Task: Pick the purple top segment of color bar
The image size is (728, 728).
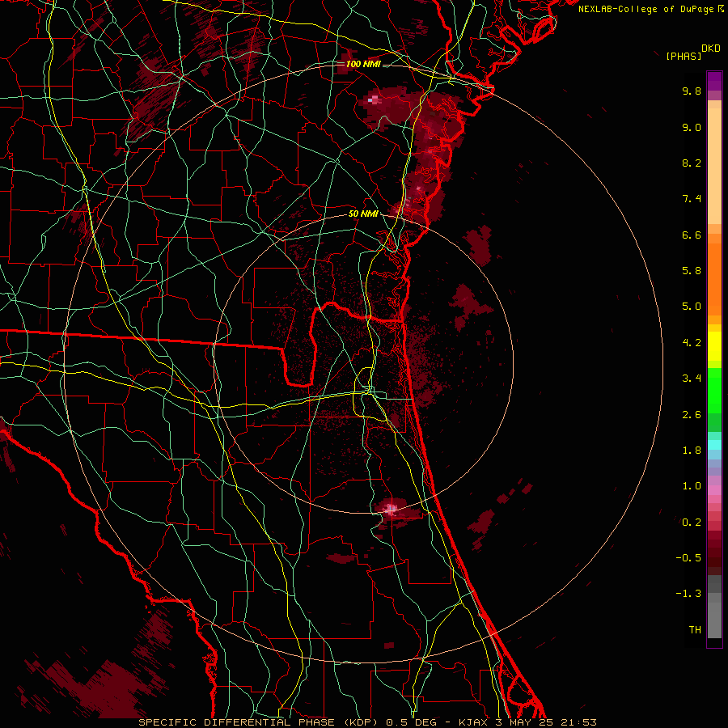Action: (x=714, y=80)
